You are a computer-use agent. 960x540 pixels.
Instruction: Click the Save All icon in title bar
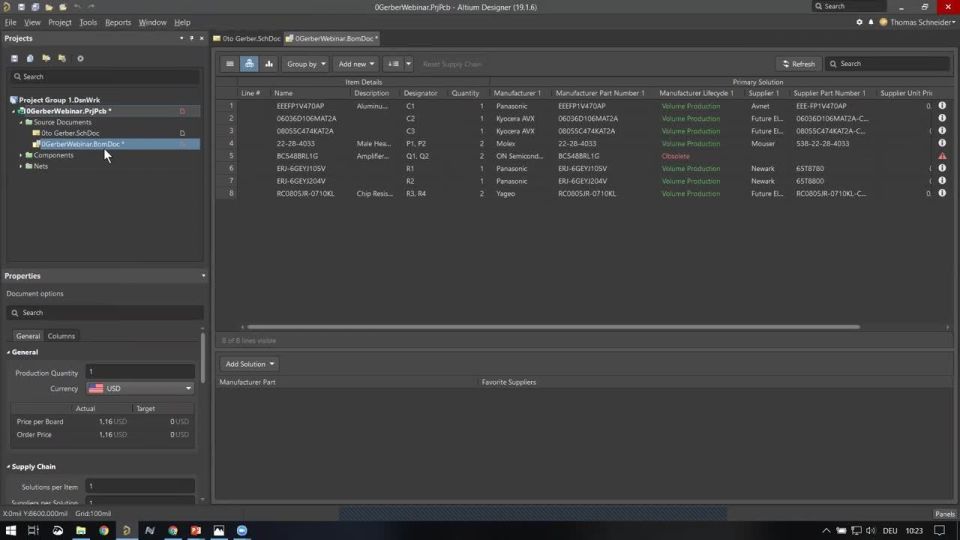coord(35,7)
